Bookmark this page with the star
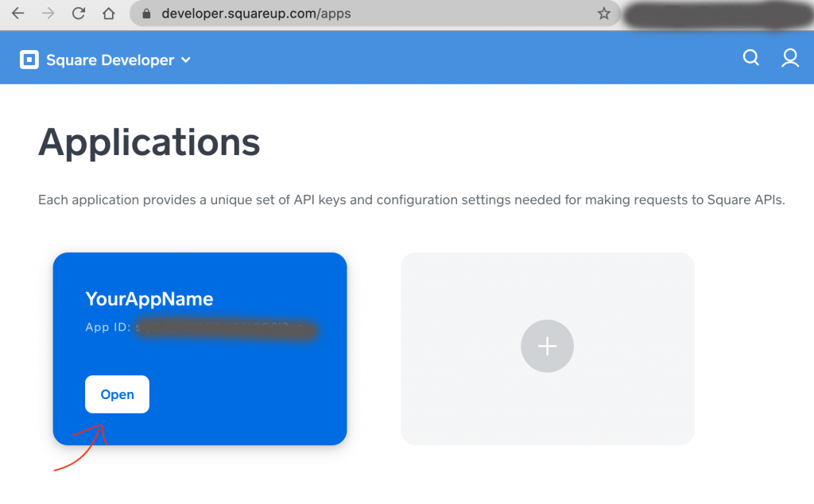This screenshot has width=814, height=504. point(604,14)
